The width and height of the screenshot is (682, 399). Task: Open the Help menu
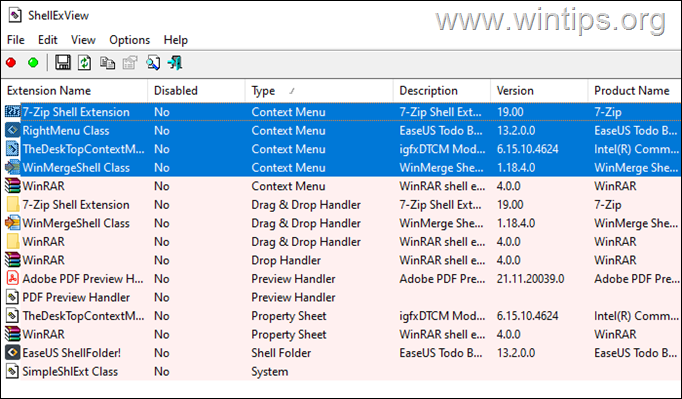coord(176,40)
